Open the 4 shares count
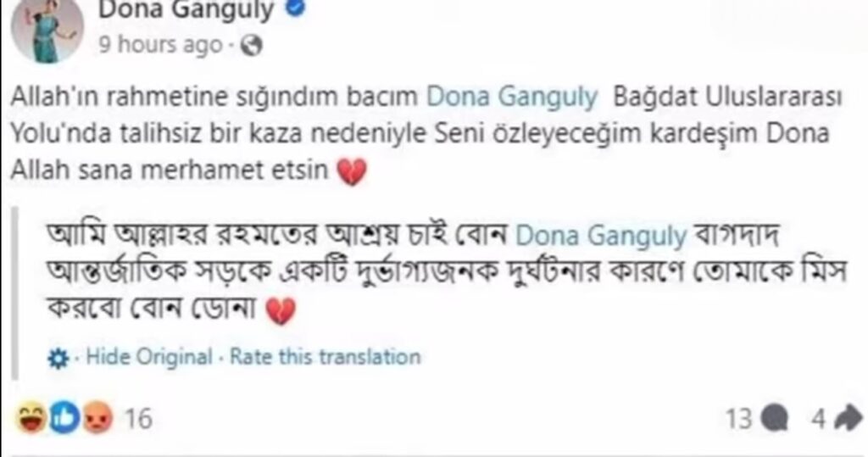 [819, 419]
